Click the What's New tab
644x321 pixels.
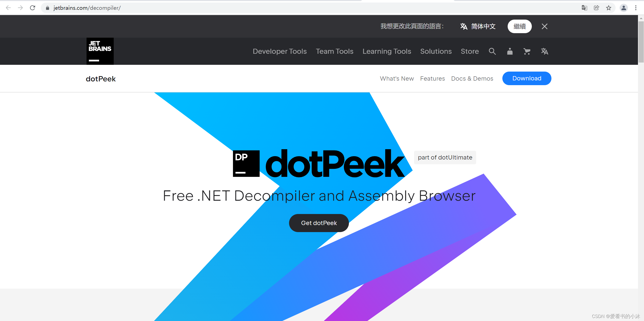coord(396,78)
